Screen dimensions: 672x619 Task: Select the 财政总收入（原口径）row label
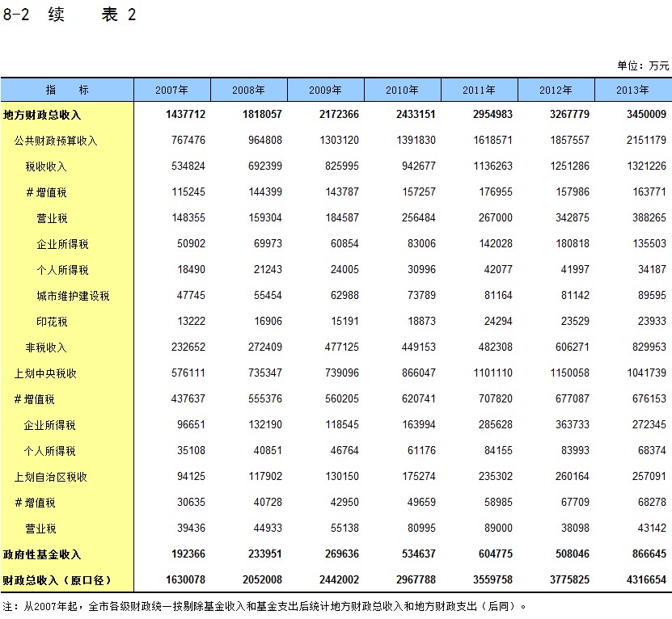(x=57, y=580)
